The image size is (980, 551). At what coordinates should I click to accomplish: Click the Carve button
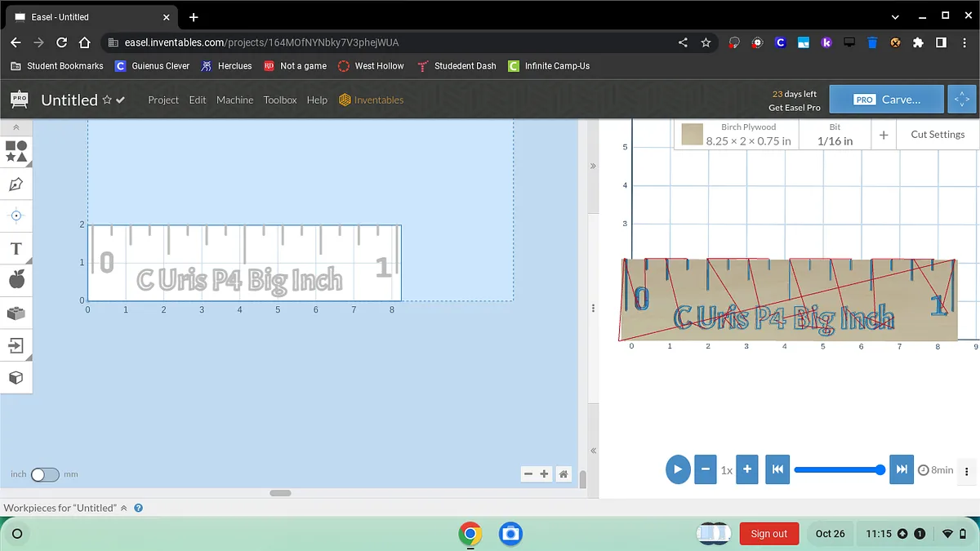[887, 100]
